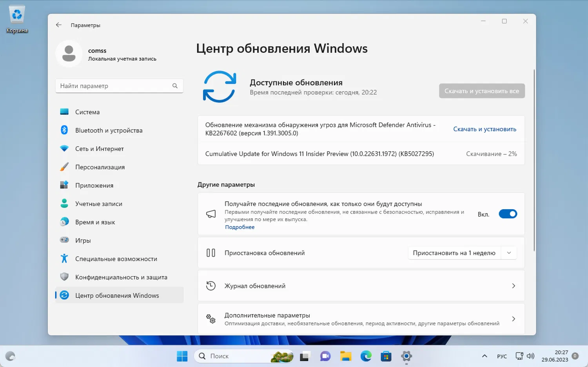Open Время и язык settings
Image resolution: width=588 pixels, height=367 pixels.
coord(119,222)
